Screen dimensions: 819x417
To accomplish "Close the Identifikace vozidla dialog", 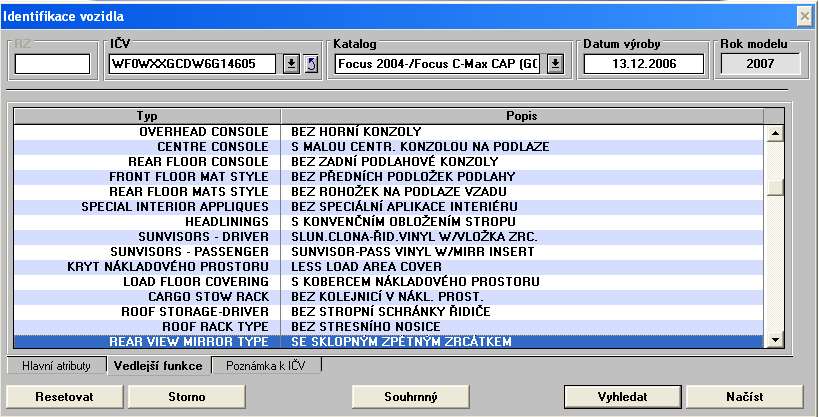I will [x=803, y=16].
